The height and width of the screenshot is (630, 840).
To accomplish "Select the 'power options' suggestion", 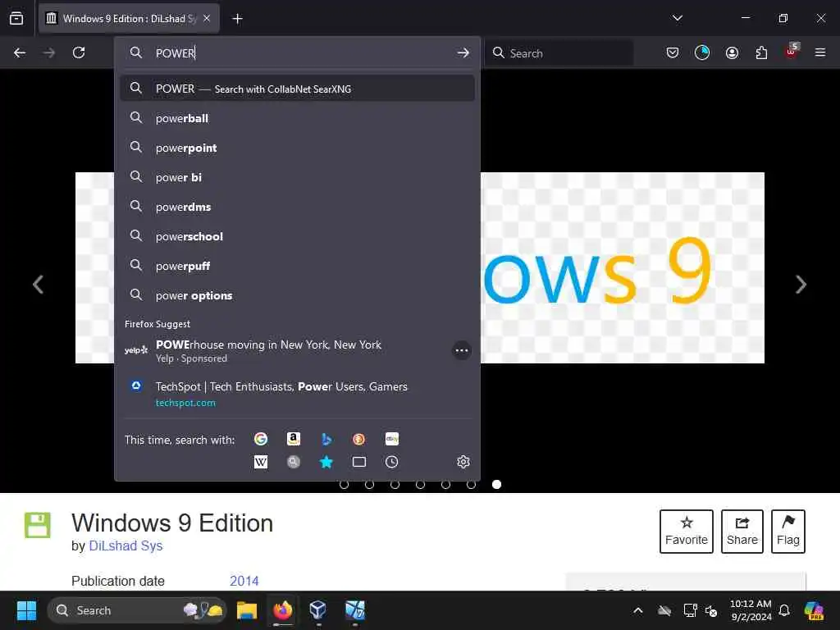I will [x=297, y=295].
